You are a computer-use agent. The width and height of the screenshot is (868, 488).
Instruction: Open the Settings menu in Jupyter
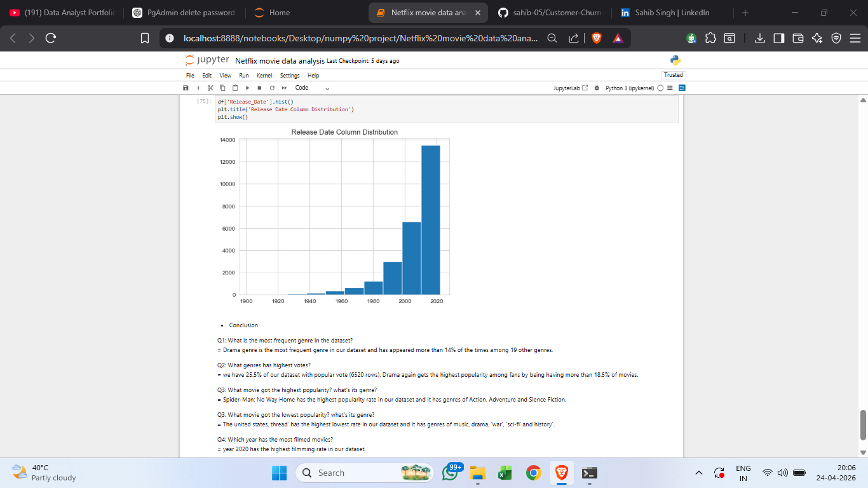[x=290, y=76]
